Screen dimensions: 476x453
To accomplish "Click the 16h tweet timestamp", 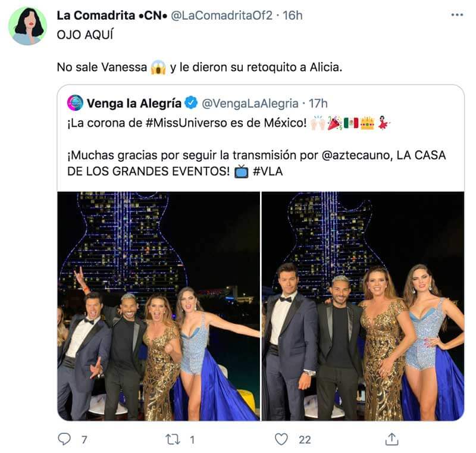I will 292,15.
